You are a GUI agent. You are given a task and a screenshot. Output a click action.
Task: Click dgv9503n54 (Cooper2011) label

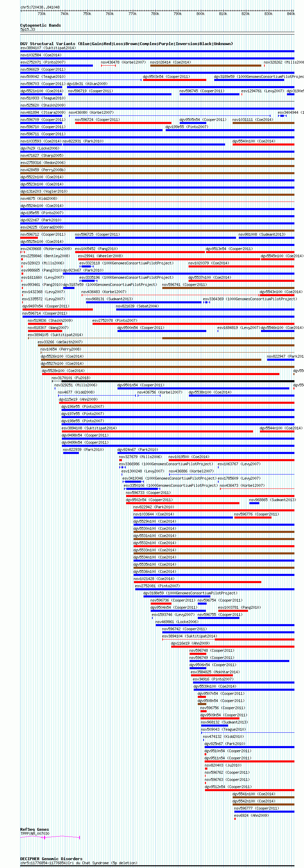167,77
